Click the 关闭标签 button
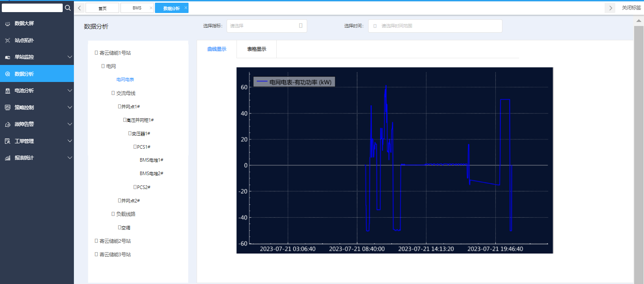 (x=631, y=8)
